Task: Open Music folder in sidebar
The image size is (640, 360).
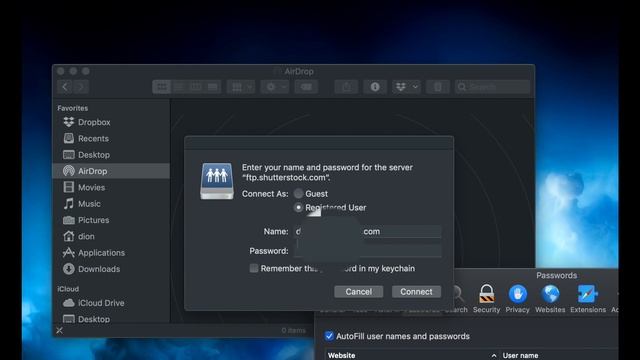Action: 82,204
